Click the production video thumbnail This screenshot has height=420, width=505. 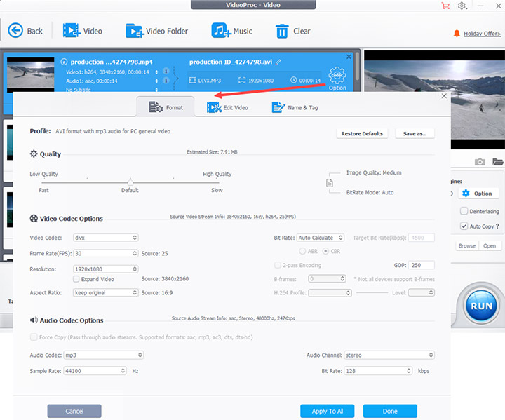[x=31, y=74]
